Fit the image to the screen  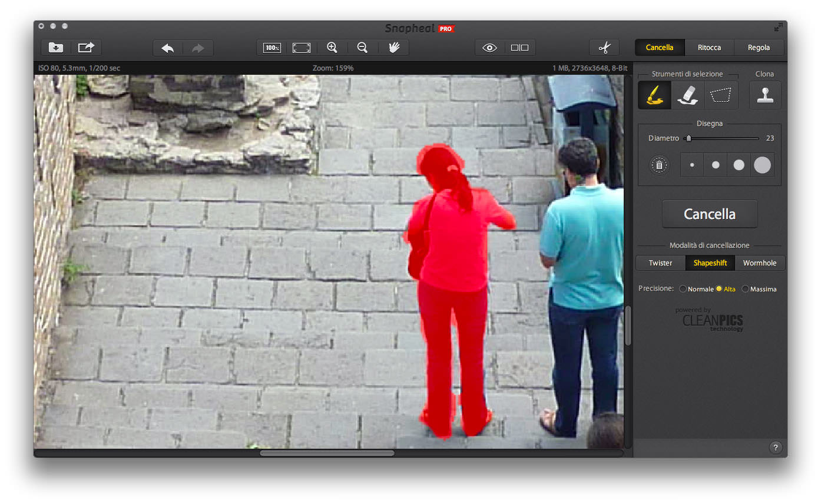tap(302, 48)
